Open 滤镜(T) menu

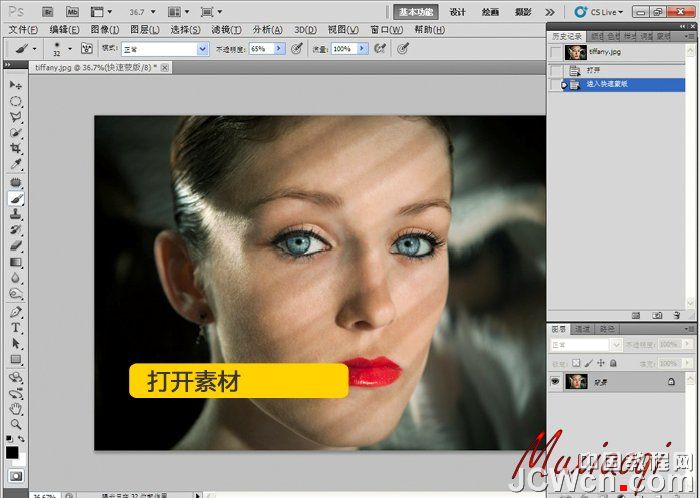pyautogui.click(x=226, y=29)
